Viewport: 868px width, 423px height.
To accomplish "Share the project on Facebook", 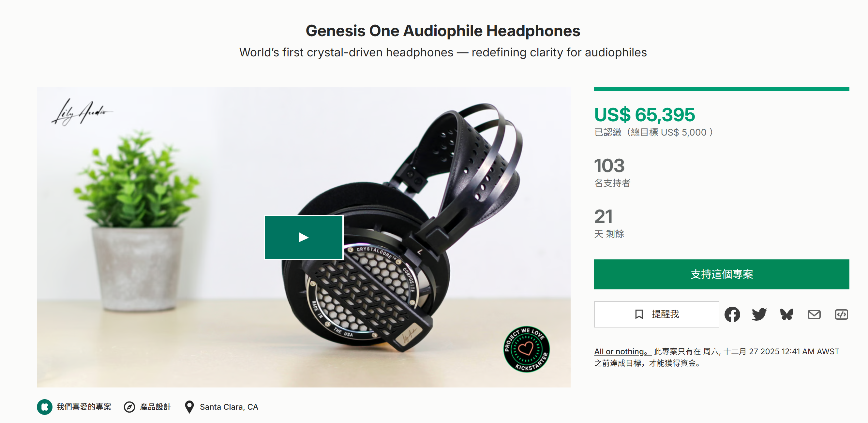I will point(732,314).
